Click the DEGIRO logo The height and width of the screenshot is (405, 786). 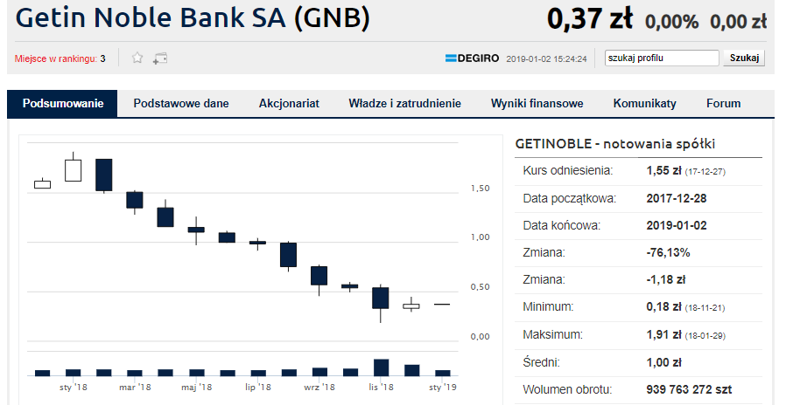[472, 59]
